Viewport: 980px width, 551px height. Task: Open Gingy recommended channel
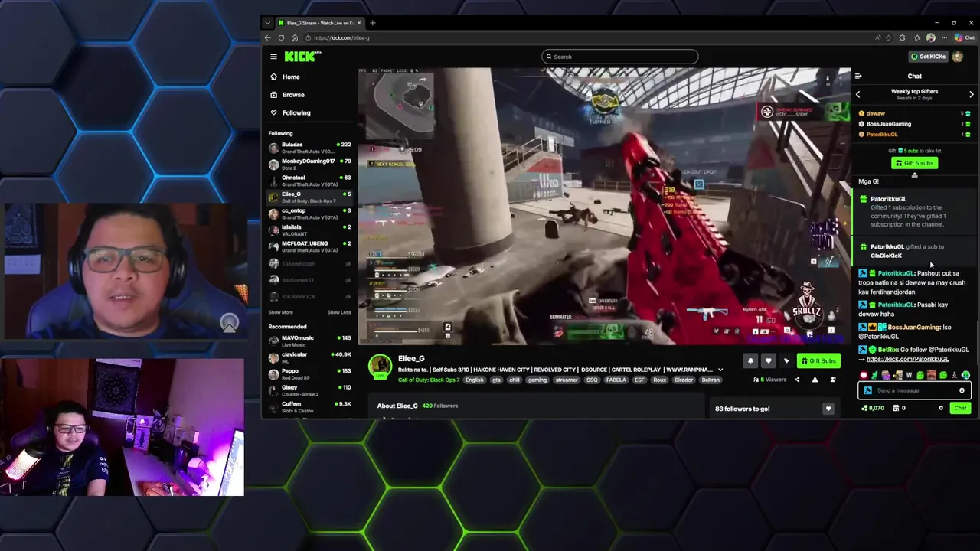pos(309,390)
